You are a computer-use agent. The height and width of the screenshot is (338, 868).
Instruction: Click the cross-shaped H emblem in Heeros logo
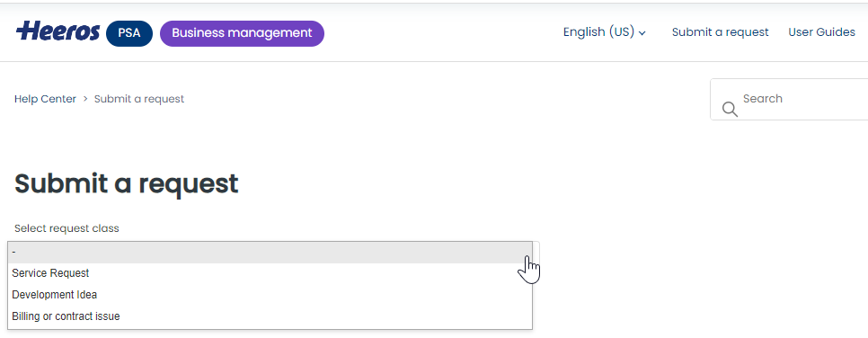coord(26,31)
